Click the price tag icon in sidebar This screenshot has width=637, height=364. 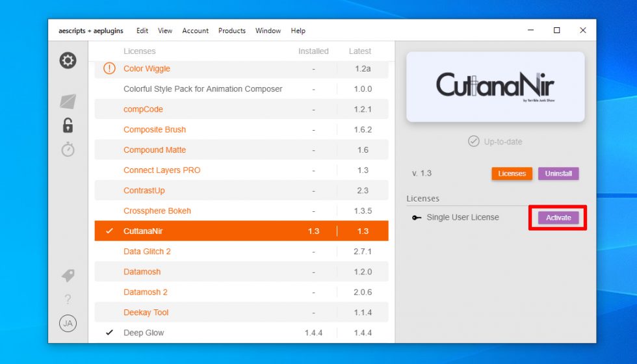tap(68, 276)
